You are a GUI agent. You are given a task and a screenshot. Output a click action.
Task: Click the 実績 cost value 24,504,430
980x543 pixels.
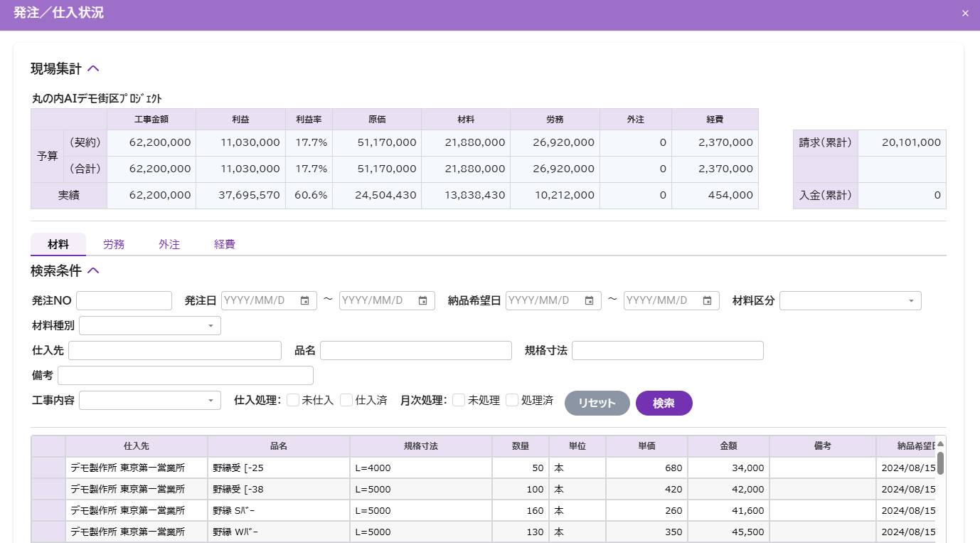(377, 196)
